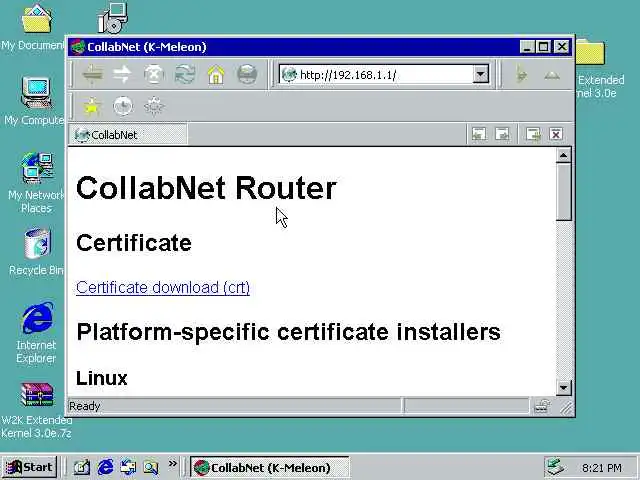Click the 8:21 PM clock
The width and height of the screenshot is (640, 480).
(602, 468)
